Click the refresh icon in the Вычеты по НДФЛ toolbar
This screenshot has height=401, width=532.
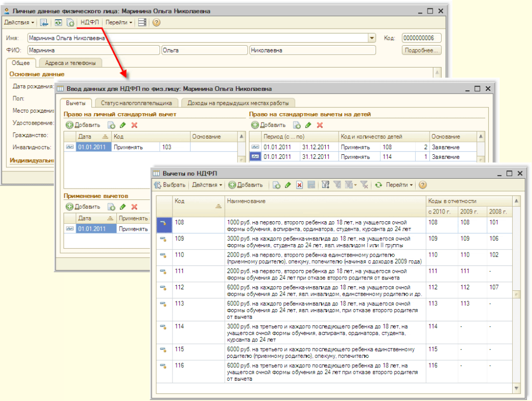378,185
